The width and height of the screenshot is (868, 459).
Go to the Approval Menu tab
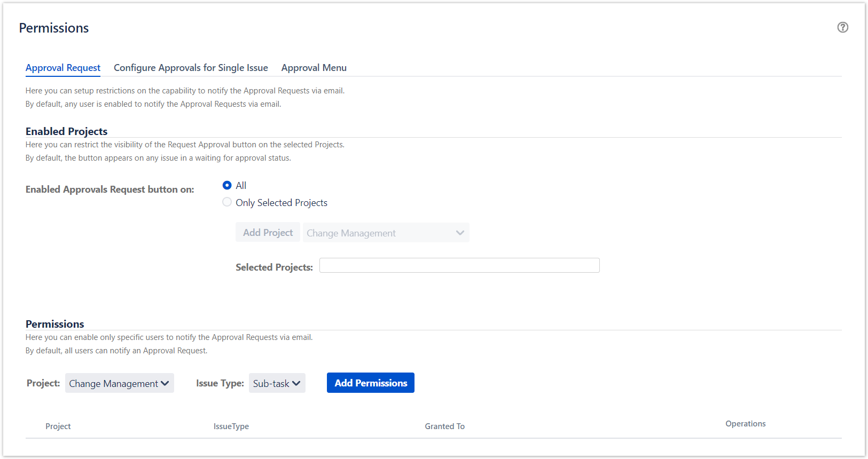314,68
